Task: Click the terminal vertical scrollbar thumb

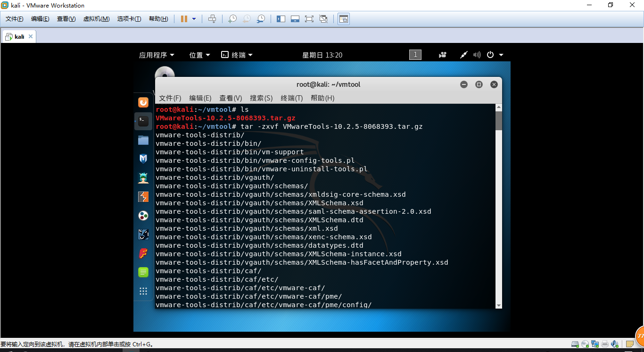Action: coord(499,121)
